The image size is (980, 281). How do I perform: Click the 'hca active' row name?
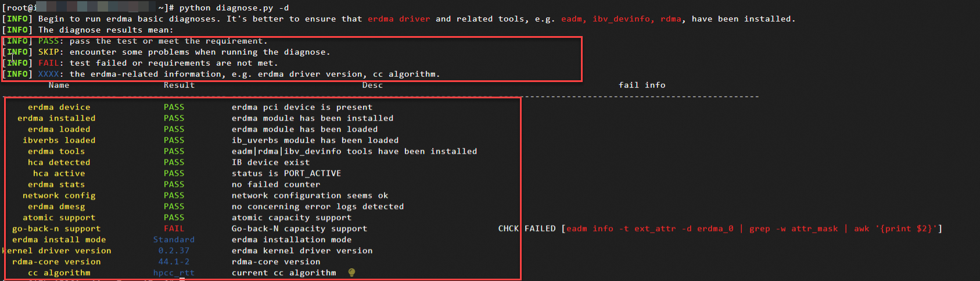59,173
